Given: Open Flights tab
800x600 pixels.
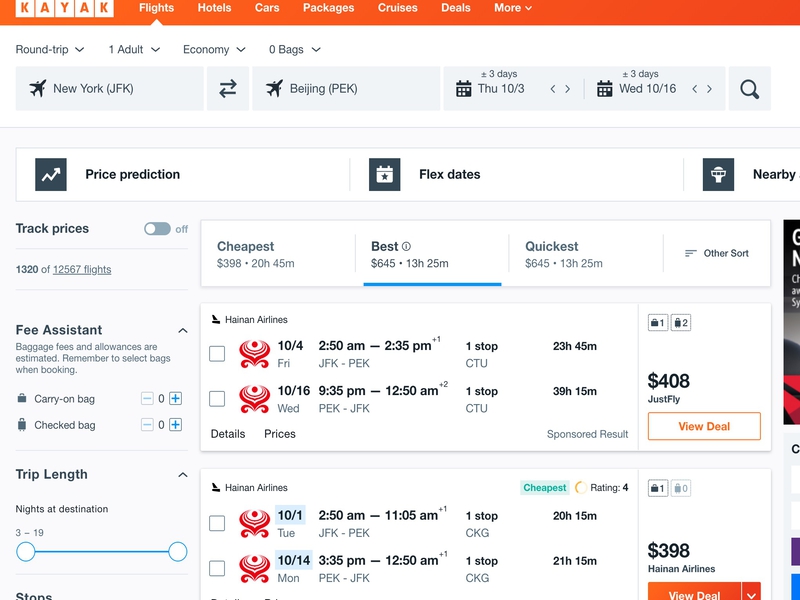Looking at the screenshot, I should pyautogui.click(x=156, y=8).
